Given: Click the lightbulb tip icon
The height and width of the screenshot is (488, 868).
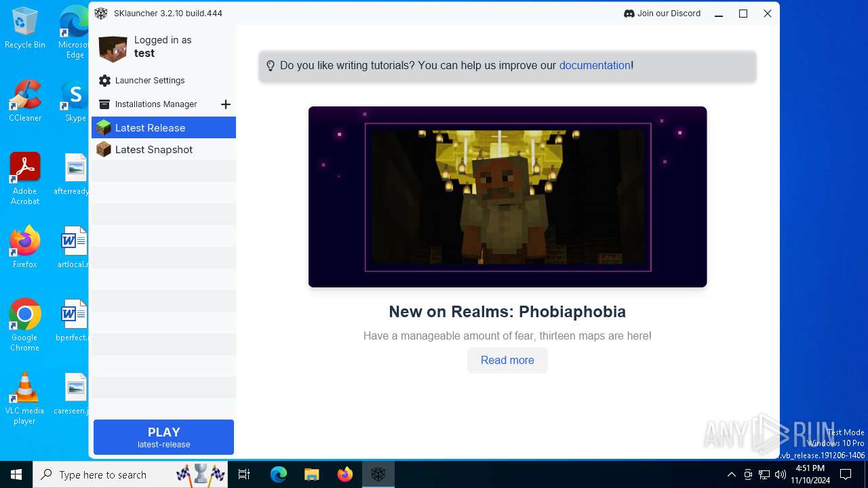Looking at the screenshot, I should coord(271,66).
